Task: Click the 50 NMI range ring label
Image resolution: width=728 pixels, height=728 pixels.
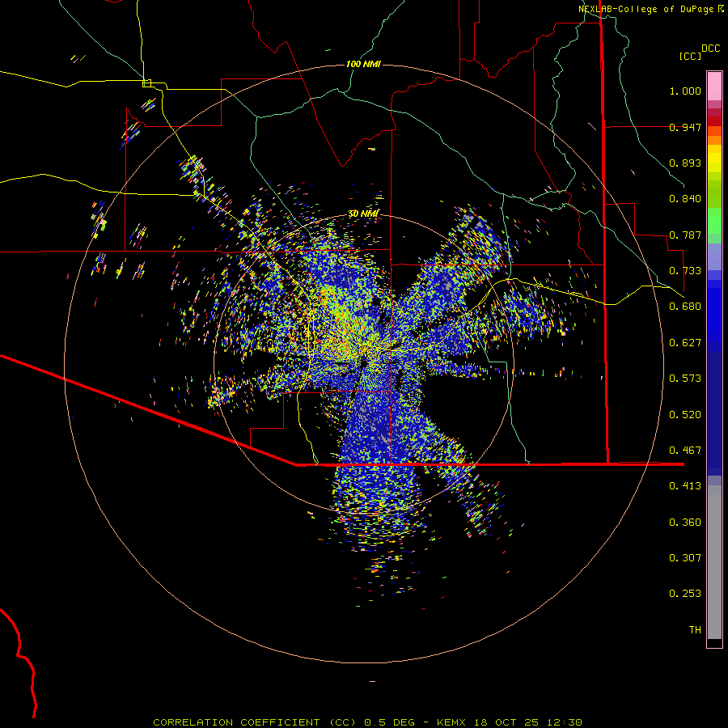Action: 363,214
